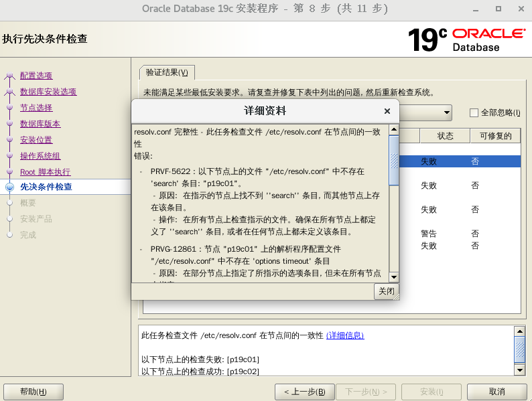The width and height of the screenshot is (532, 401).
Task: Go to the 配置选项 step
Action: coord(36,76)
